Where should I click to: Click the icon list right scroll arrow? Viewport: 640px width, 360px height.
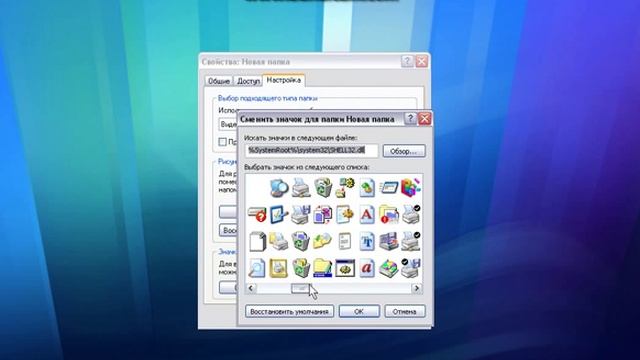click(x=416, y=288)
